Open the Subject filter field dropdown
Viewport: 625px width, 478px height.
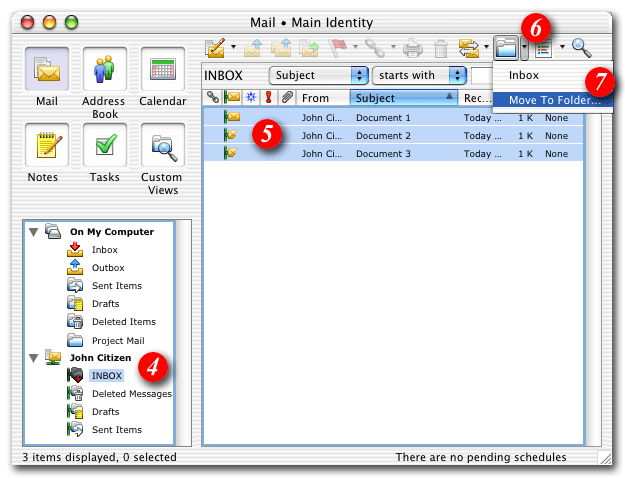tap(318, 75)
